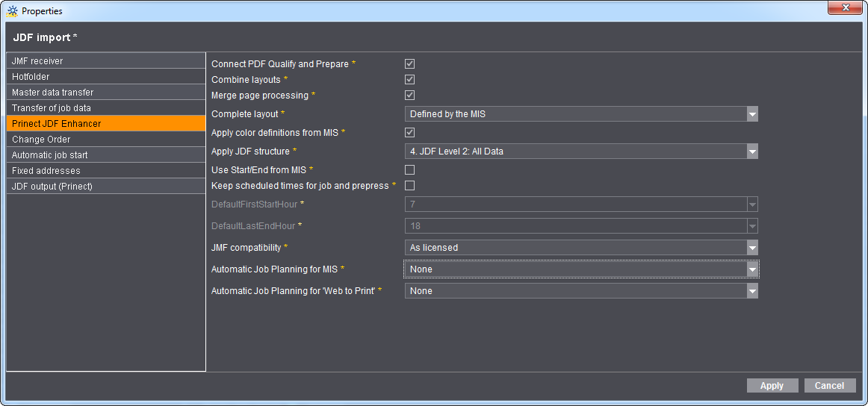Uncheck Connect PDF Qualify and Prepare
Screen dimensions: 868x406
(409, 64)
